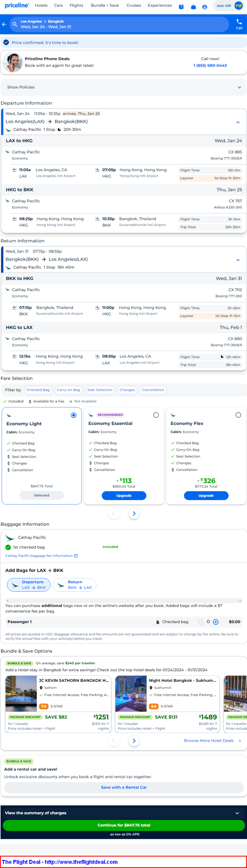Viewport: 247px width, 868px height.
Task: Collapse return flight details chevron
Action: [x=238, y=260]
